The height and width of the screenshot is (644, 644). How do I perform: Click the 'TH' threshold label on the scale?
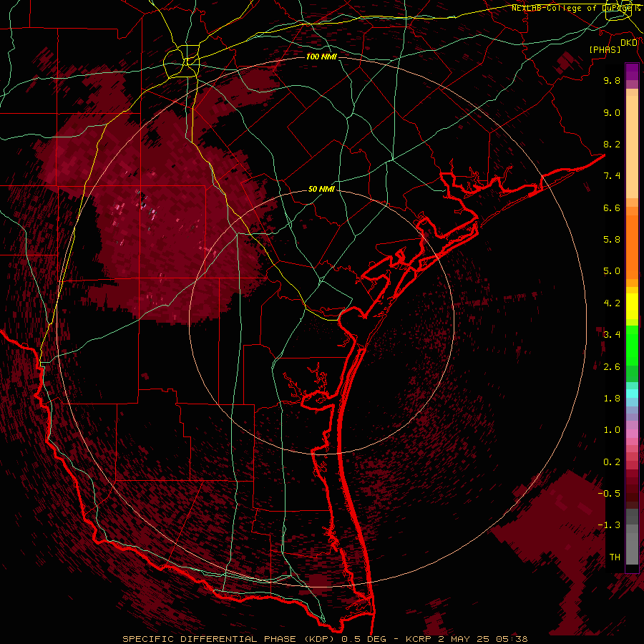click(x=615, y=557)
